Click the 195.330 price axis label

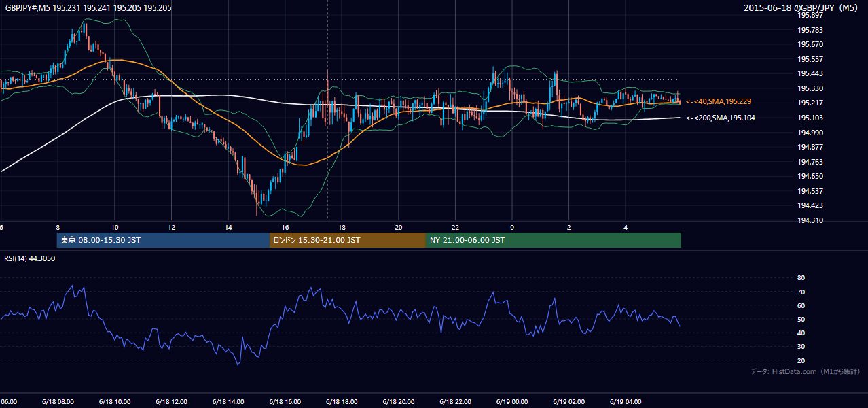pos(809,88)
